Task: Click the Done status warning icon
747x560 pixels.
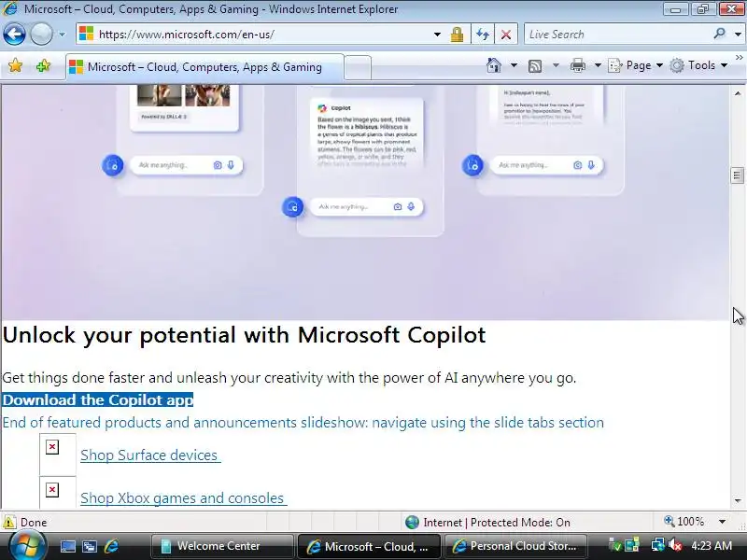Action: pyautogui.click(x=9, y=523)
